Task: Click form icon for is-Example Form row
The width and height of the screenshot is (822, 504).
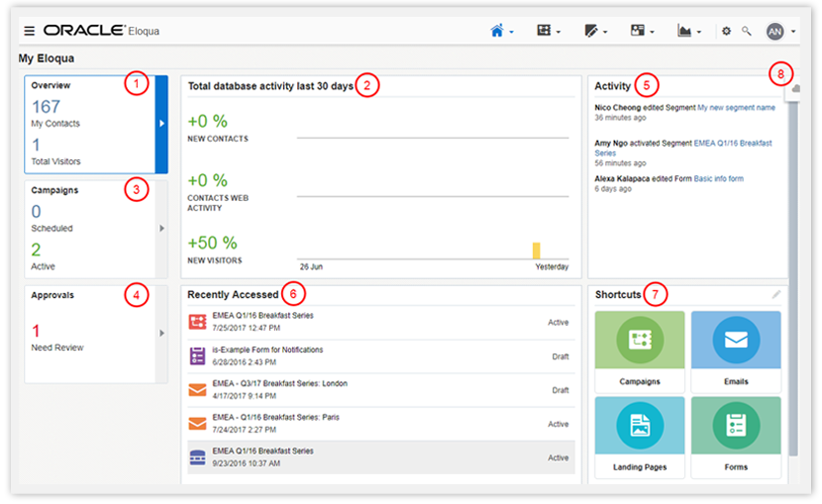Action: (198, 355)
